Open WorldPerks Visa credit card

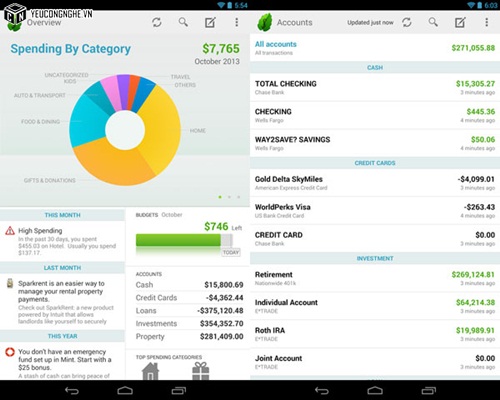(x=375, y=211)
